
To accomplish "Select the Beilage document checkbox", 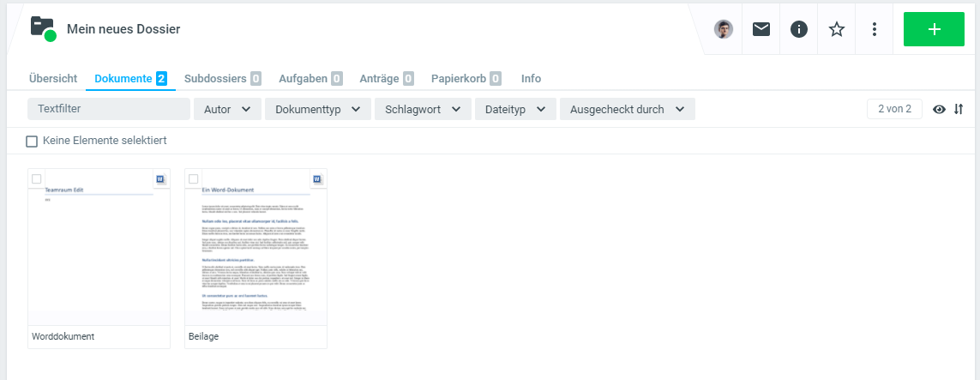I will click(194, 179).
